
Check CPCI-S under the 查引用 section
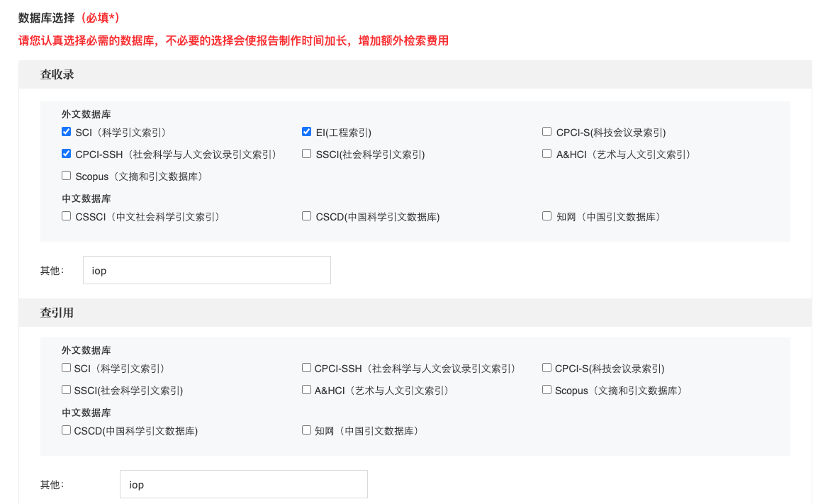[x=547, y=368]
